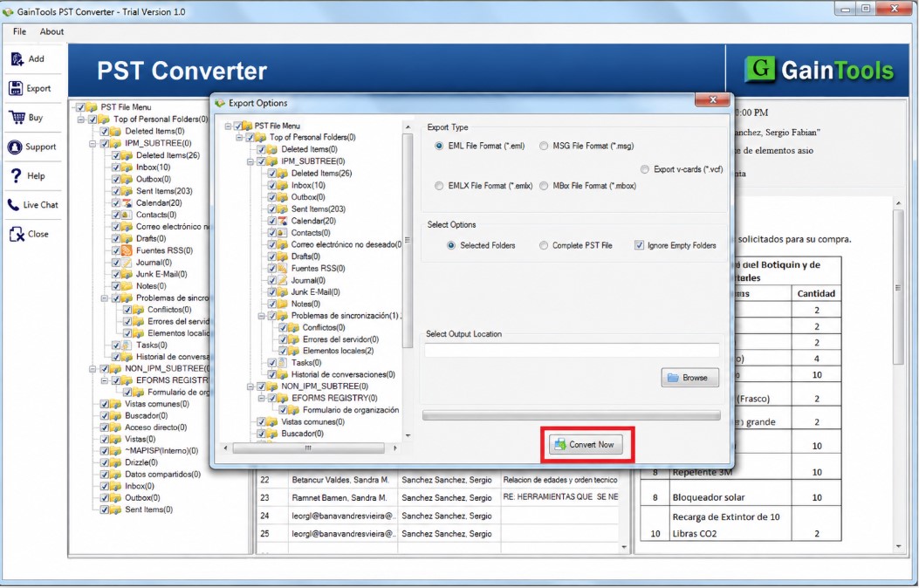Collapse Problemas de sincronización node in dialog

point(262,316)
